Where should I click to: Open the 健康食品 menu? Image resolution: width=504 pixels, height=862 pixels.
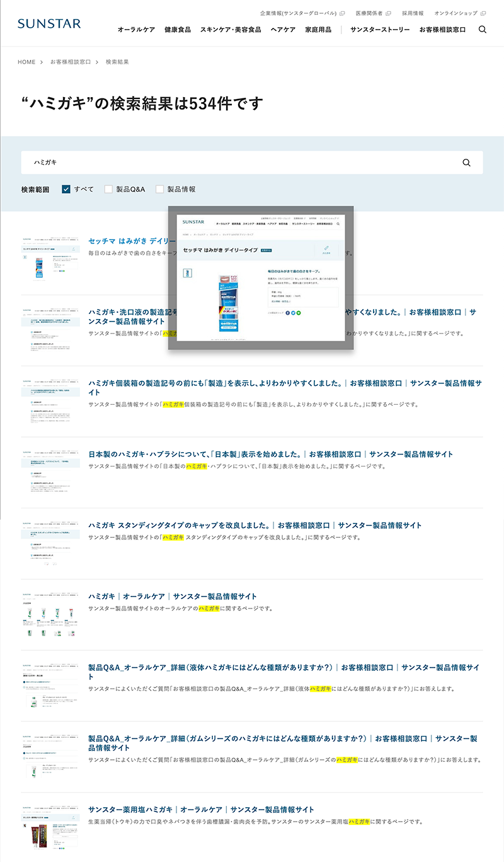178,30
